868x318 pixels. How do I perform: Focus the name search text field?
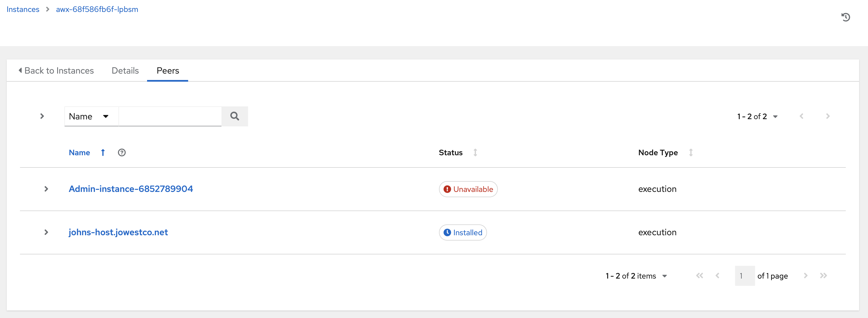pyautogui.click(x=170, y=116)
